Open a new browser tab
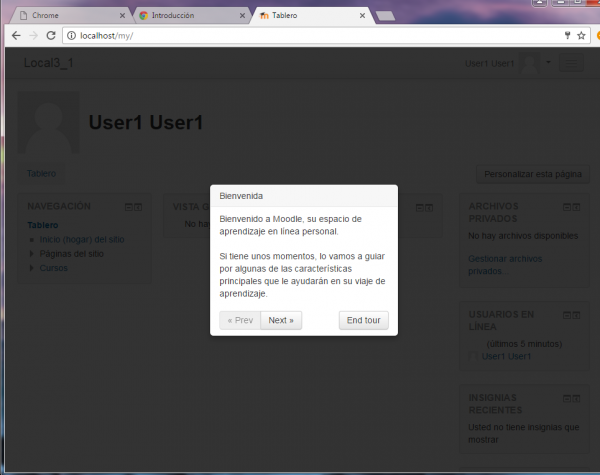This screenshot has height=475, width=600. 385,16
